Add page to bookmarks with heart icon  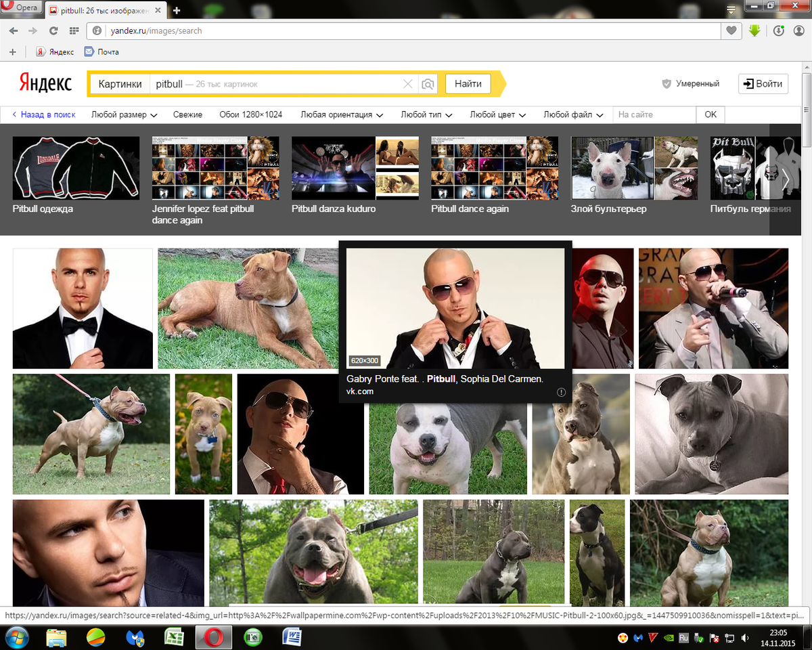[x=731, y=30]
